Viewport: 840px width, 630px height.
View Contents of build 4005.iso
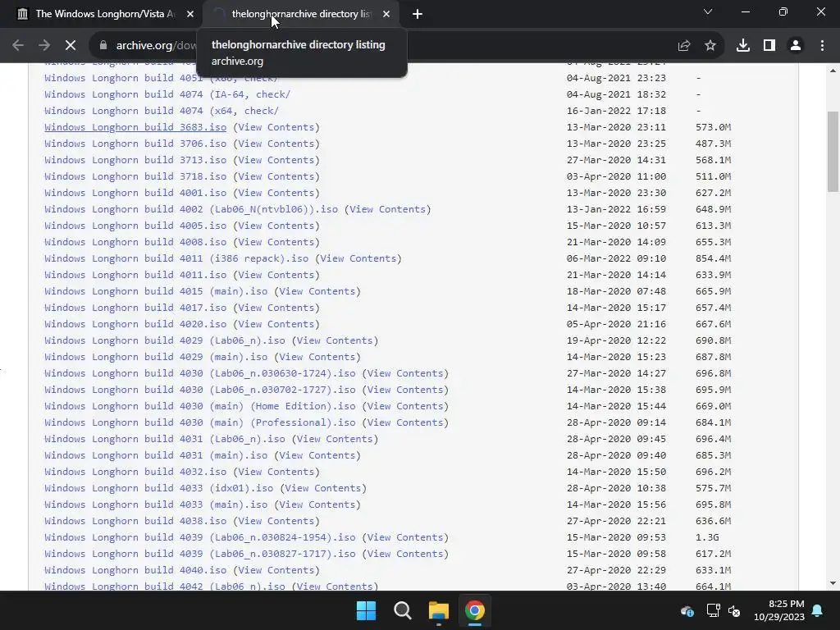pos(276,226)
